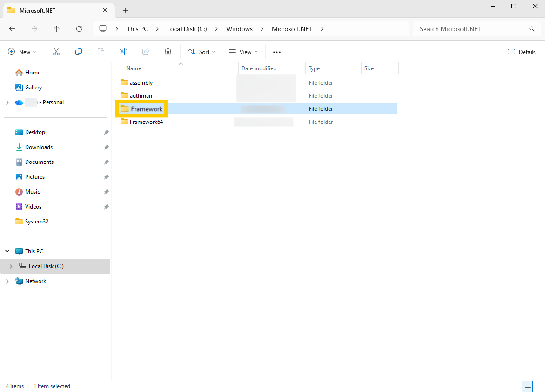Viewport: 545px width, 392px height.
Task: Open the New item dropdown
Action: pyautogui.click(x=22, y=52)
